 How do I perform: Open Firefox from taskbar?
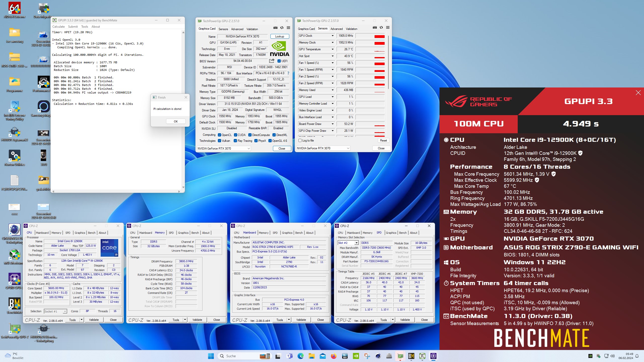(334, 356)
